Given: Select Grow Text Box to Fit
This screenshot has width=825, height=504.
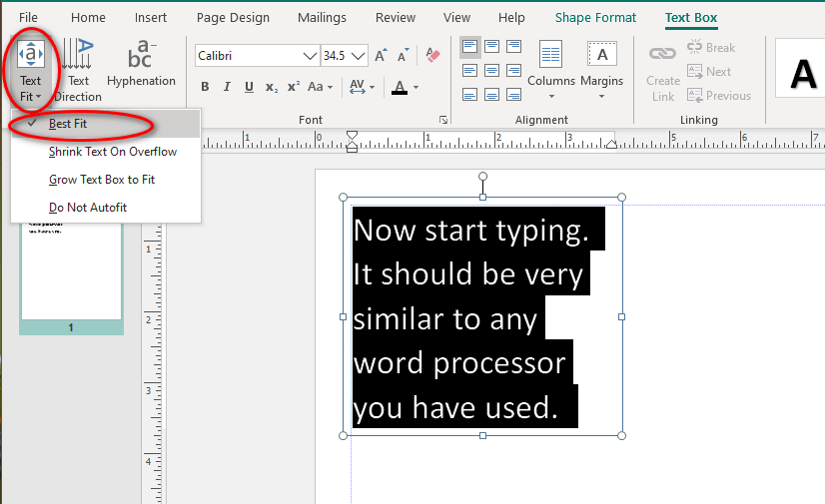Looking at the screenshot, I should tap(101, 180).
